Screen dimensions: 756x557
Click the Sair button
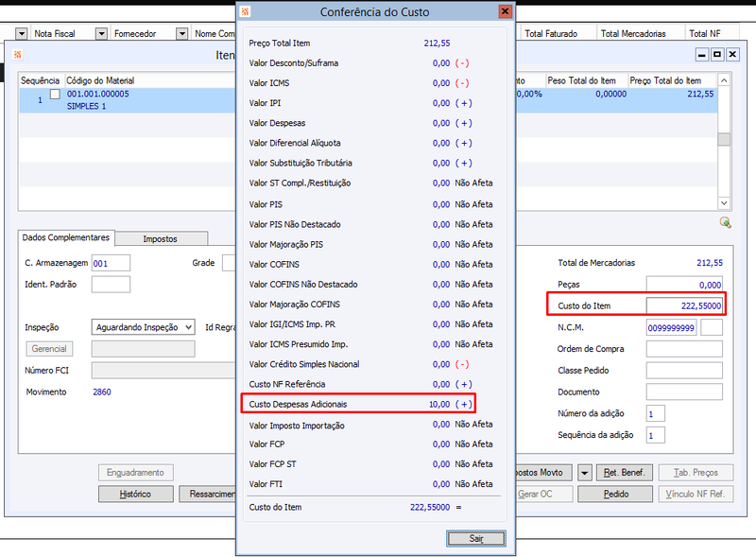(476, 538)
